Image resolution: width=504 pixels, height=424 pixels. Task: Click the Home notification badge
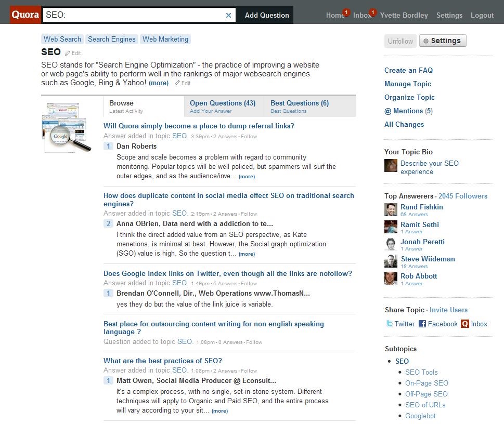346,12
